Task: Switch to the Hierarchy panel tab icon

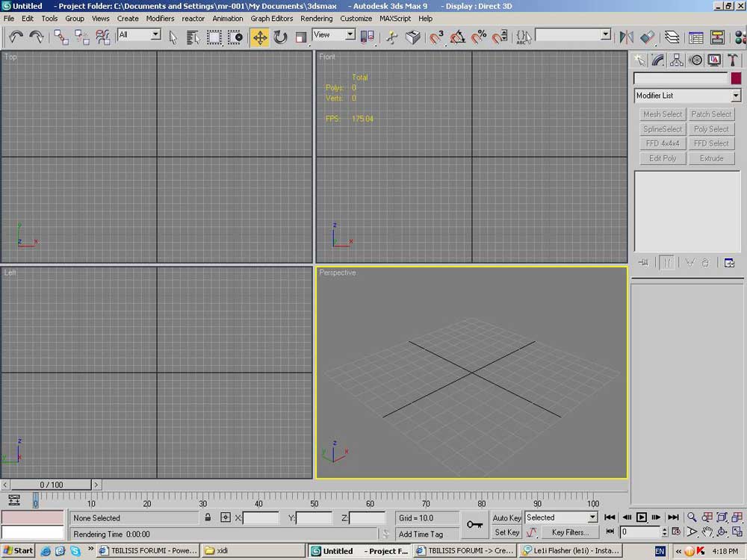Action: 677,60
